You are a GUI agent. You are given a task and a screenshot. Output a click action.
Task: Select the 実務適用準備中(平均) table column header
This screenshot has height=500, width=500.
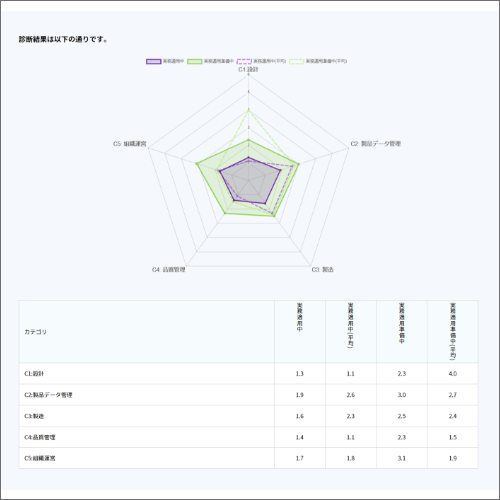tap(453, 331)
